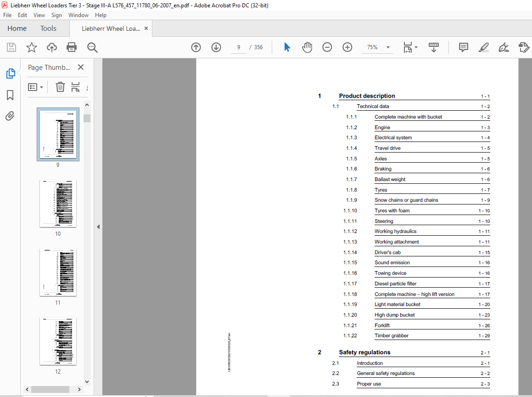Print the document using the printer icon
The height and width of the screenshot is (397, 532).
tap(72, 47)
